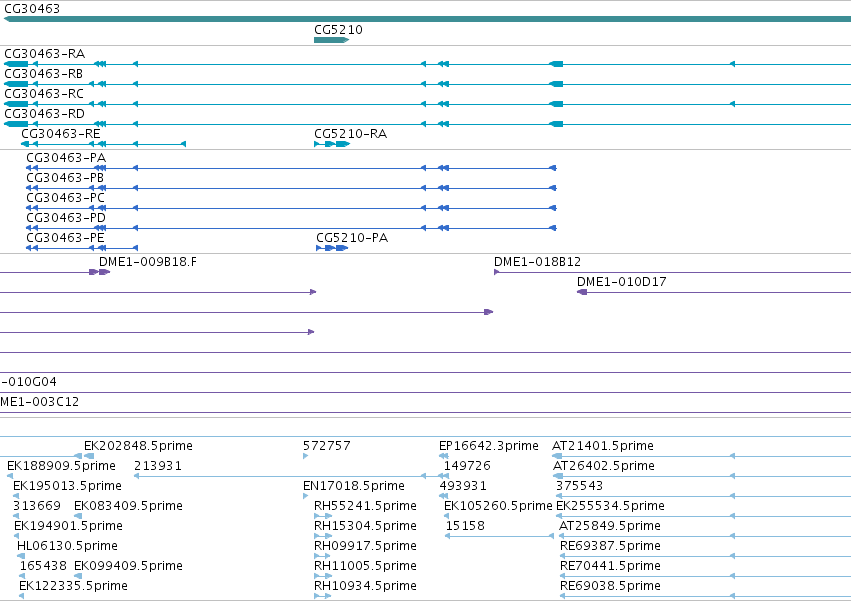The height and width of the screenshot is (601, 851).
Task: Select the EK188909.5prime EST label
Action: [61, 466]
